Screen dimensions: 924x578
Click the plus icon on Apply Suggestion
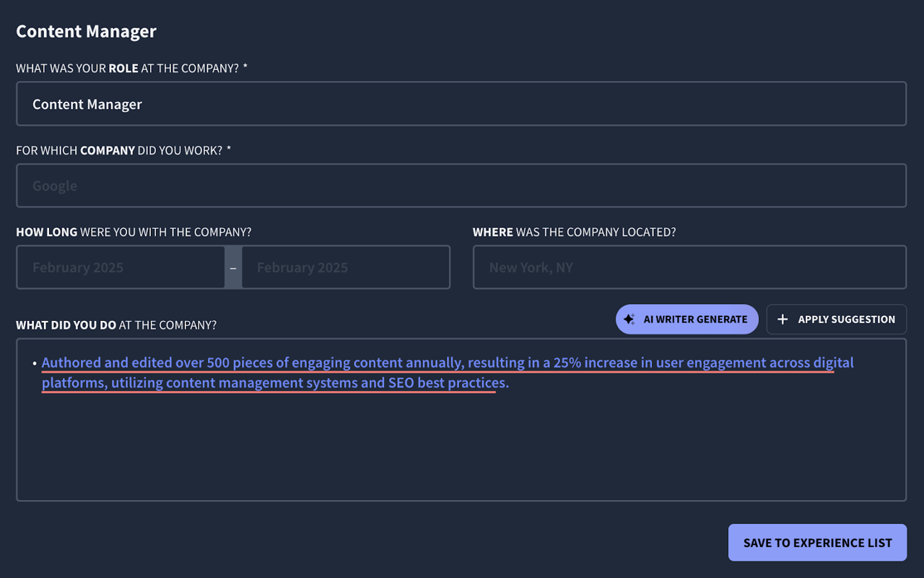(x=783, y=319)
